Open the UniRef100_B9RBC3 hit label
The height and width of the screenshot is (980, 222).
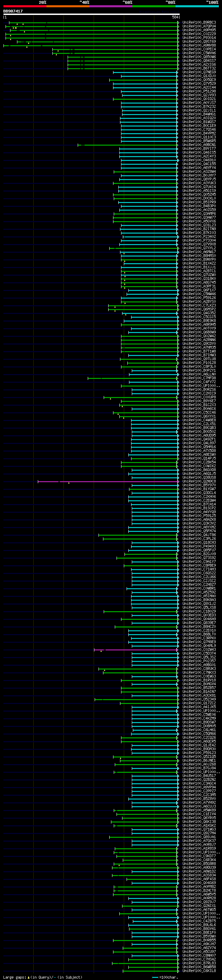[199, 23]
